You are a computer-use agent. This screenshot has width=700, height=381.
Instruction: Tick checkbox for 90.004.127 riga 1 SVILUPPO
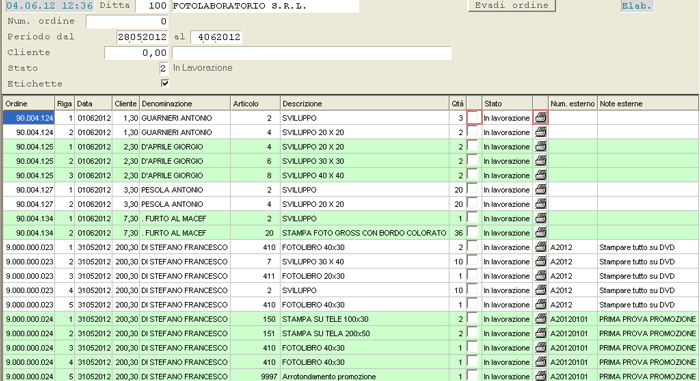coord(472,188)
